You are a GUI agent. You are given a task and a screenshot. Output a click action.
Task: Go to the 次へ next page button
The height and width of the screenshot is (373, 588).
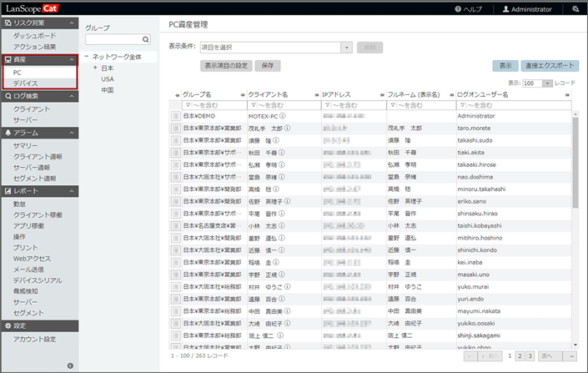[550, 356]
